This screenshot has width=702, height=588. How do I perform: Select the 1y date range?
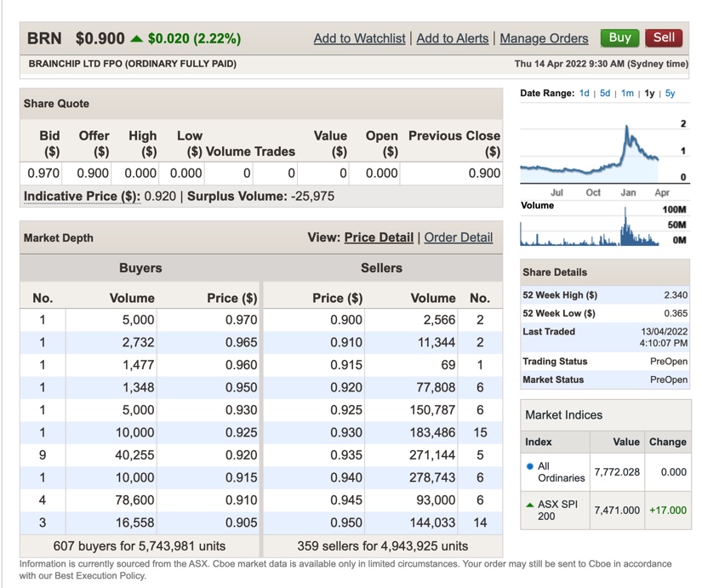click(x=649, y=93)
